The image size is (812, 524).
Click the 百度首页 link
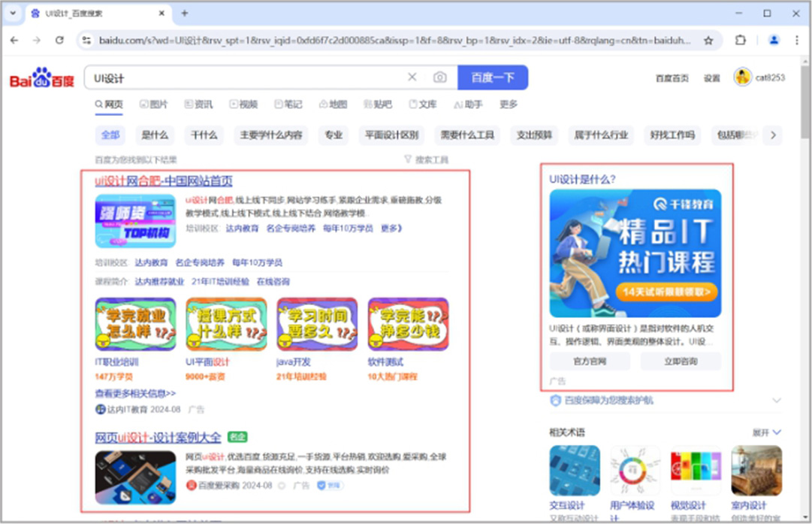tap(672, 78)
